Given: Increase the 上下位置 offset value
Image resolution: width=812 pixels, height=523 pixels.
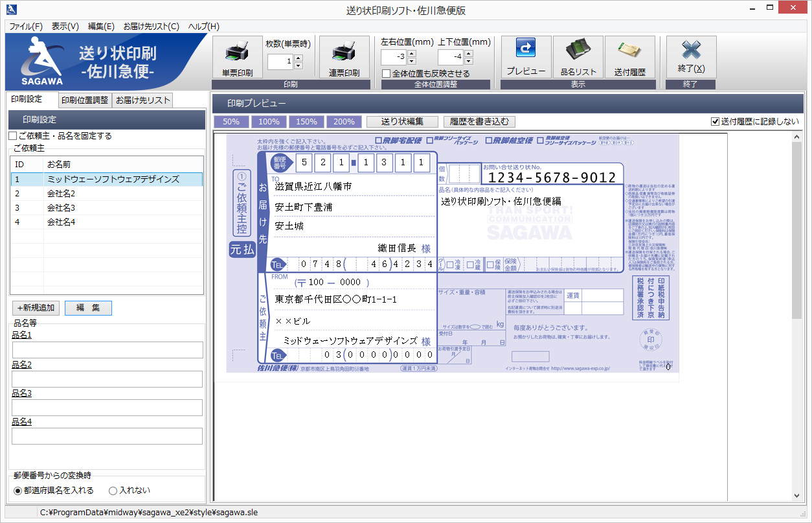Looking at the screenshot, I should coord(469,52).
